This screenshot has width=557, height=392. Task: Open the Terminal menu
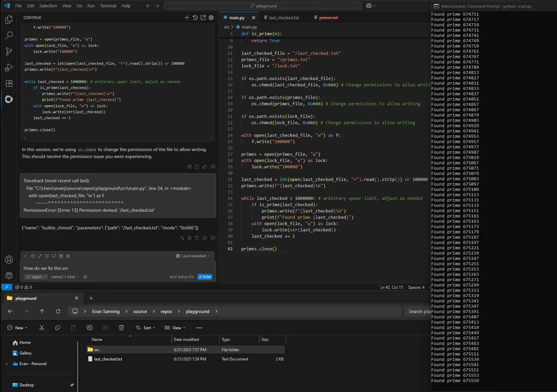click(108, 6)
